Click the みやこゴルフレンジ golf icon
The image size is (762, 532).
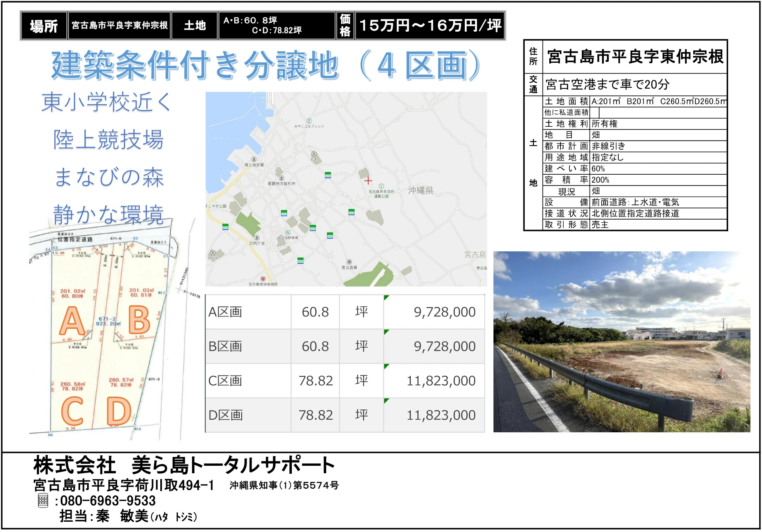tap(309, 121)
